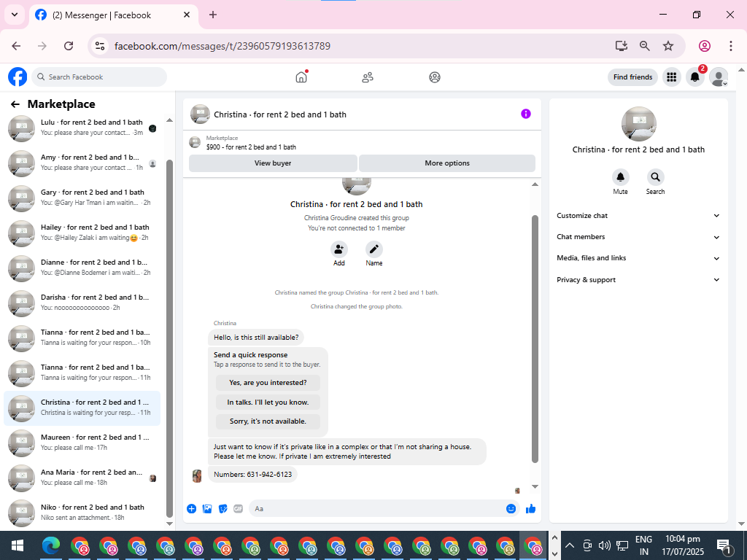Launch Microsoft Edge from the taskbar
This screenshot has height=560, width=747.
pos(51,545)
